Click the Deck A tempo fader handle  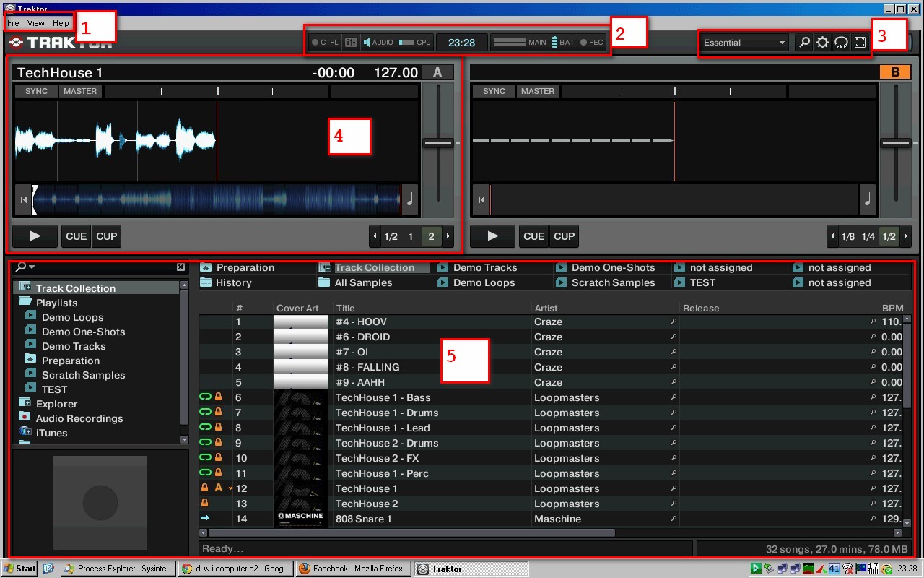438,143
